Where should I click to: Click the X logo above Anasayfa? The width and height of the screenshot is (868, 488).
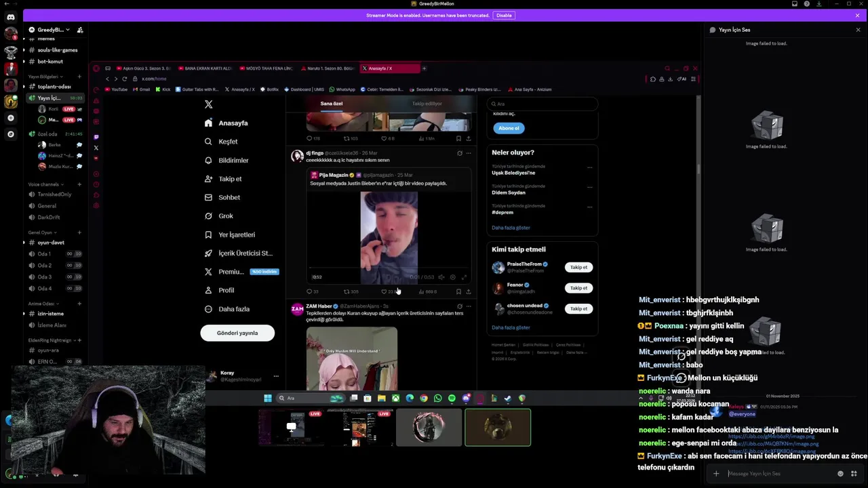[x=208, y=104]
